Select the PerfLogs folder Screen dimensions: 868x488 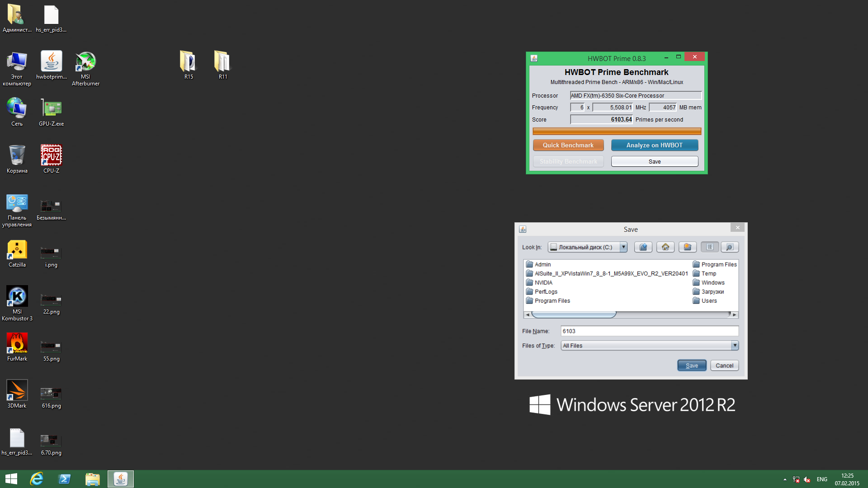pyautogui.click(x=542, y=291)
